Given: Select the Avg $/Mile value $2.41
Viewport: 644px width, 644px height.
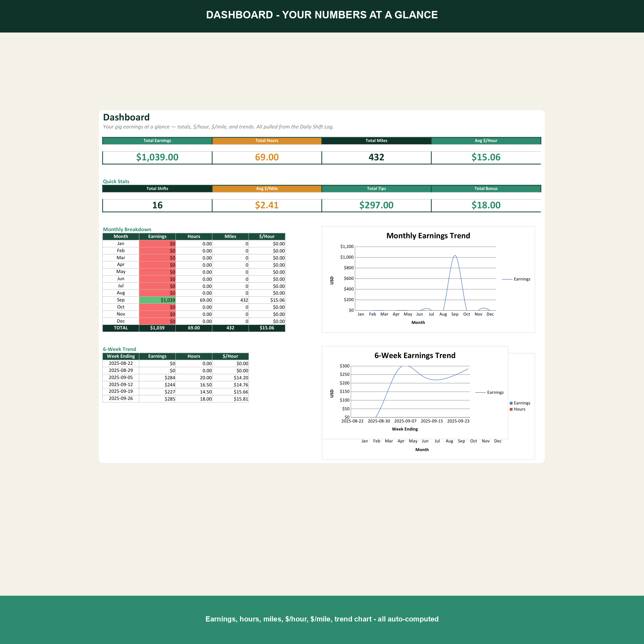Looking at the screenshot, I should pos(267,205).
